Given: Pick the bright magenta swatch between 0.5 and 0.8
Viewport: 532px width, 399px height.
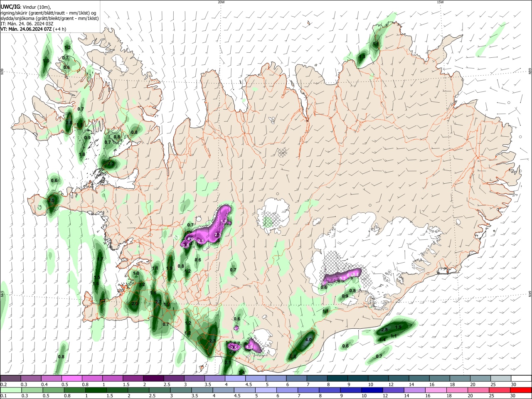Looking at the screenshot, I should pos(71,379).
